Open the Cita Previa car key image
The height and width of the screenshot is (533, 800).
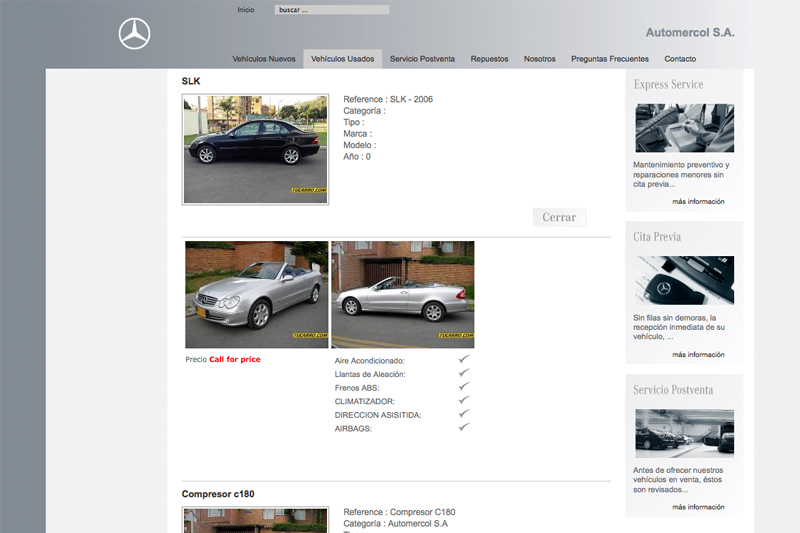[685, 281]
